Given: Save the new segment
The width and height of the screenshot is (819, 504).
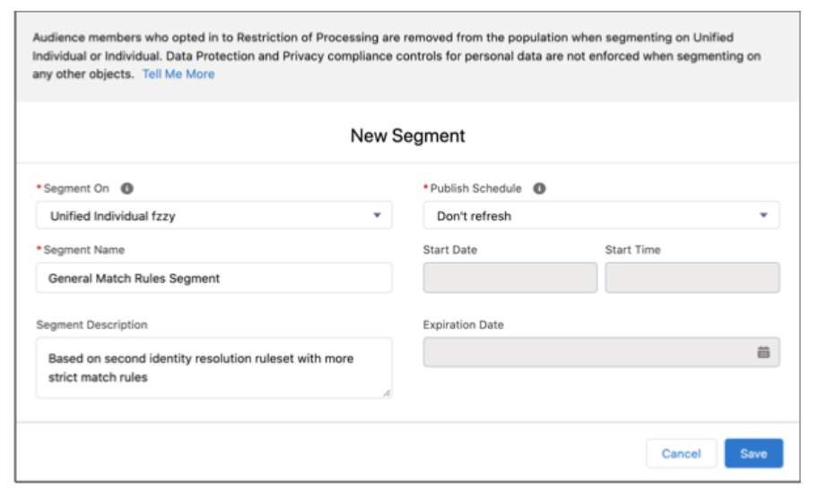Looking at the screenshot, I should 753,454.
